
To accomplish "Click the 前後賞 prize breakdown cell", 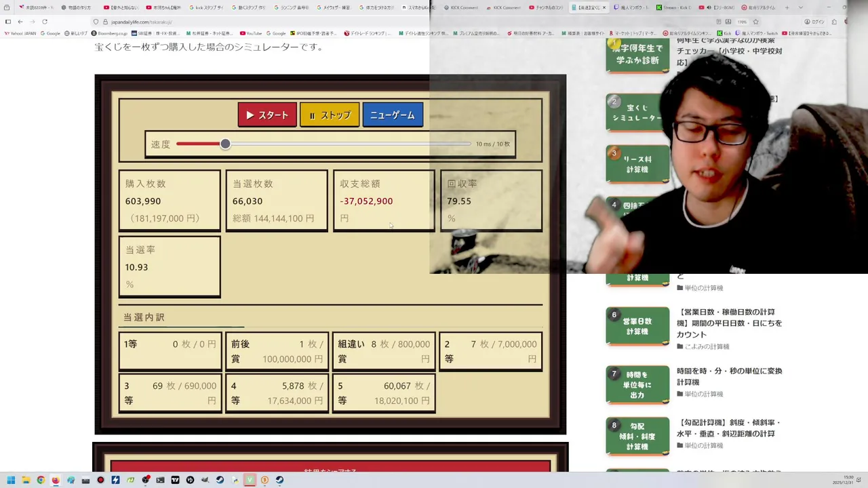I will [x=277, y=350].
